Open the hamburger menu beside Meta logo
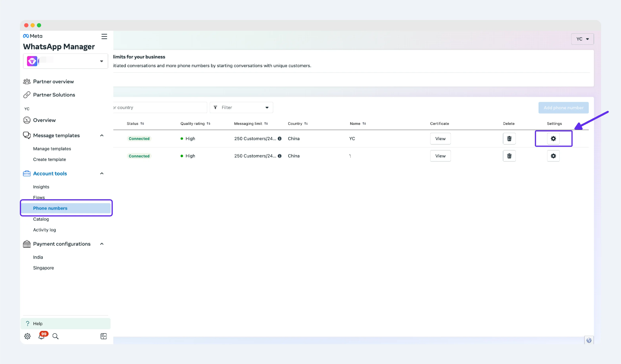The height and width of the screenshot is (364, 621). 104,36
